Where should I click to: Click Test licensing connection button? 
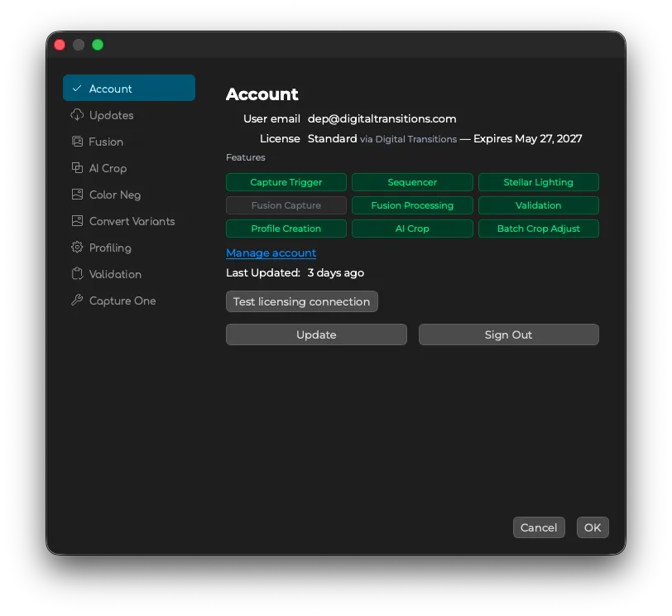302,301
